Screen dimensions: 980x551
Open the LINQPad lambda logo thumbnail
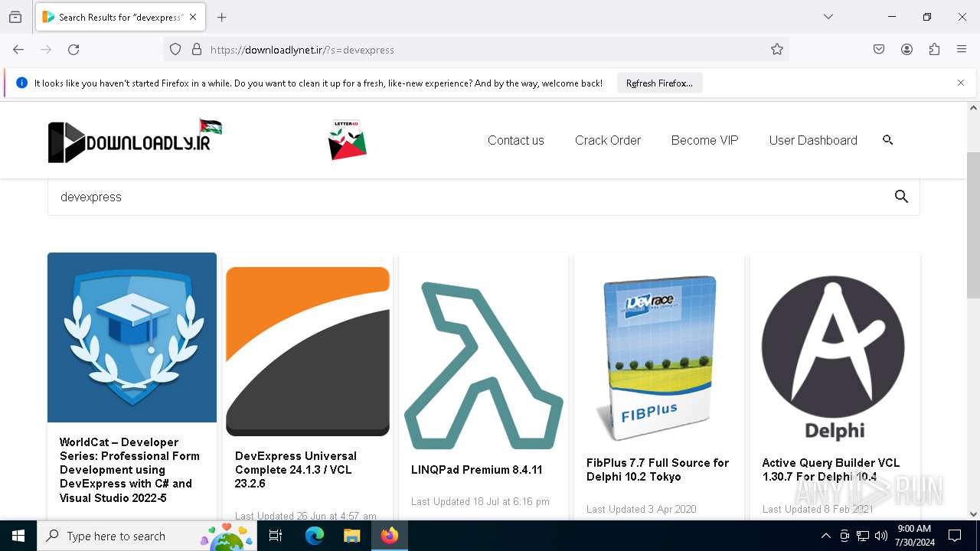pos(484,366)
